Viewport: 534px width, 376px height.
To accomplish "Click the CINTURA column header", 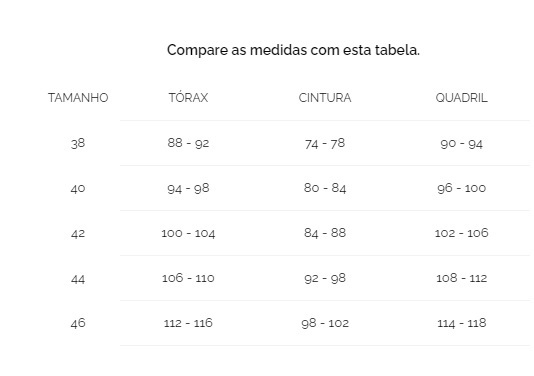I will (x=325, y=98).
